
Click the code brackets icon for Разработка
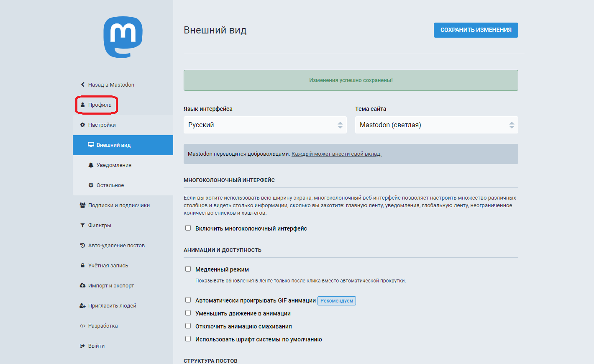(x=82, y=326)
